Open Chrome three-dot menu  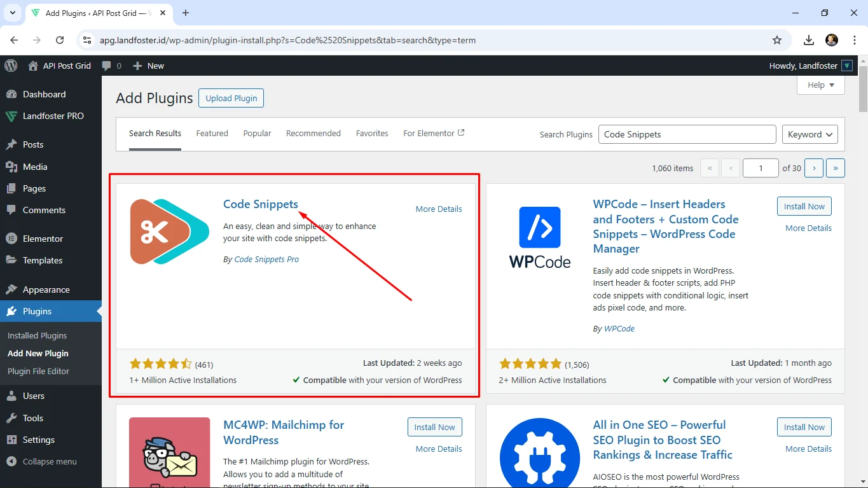click(x=853, y=40)
